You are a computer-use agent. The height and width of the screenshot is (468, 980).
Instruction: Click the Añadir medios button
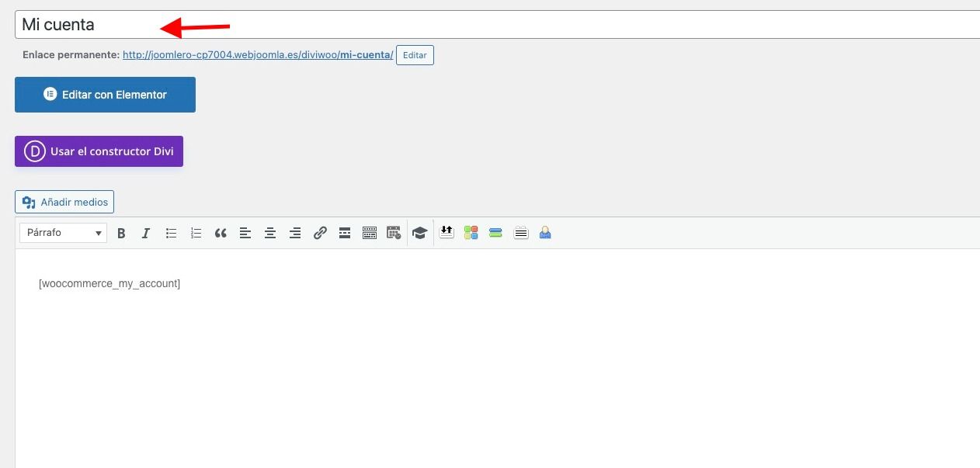coord(64,202)
